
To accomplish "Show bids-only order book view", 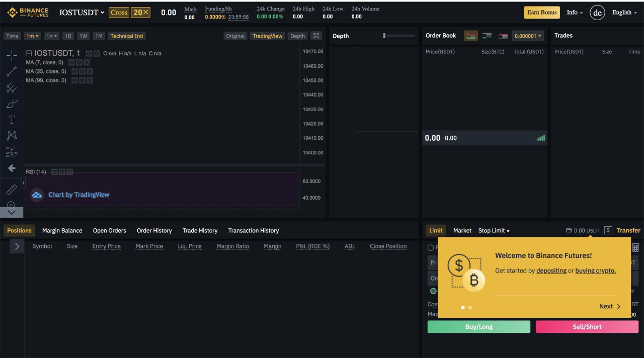I will [487, 36].
